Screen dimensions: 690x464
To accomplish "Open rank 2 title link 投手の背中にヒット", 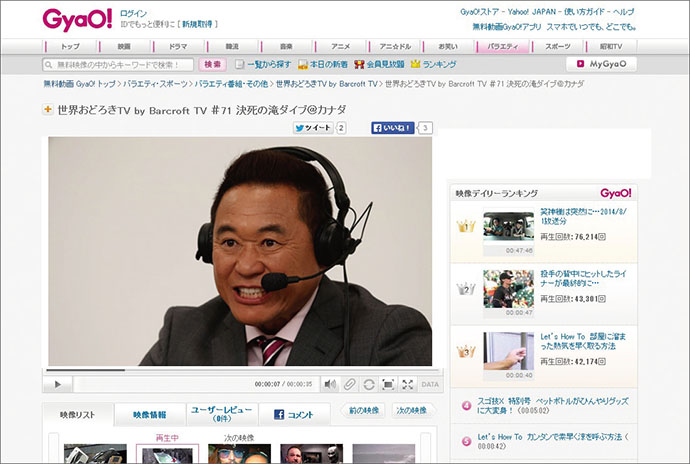I will tap(583, 278).
